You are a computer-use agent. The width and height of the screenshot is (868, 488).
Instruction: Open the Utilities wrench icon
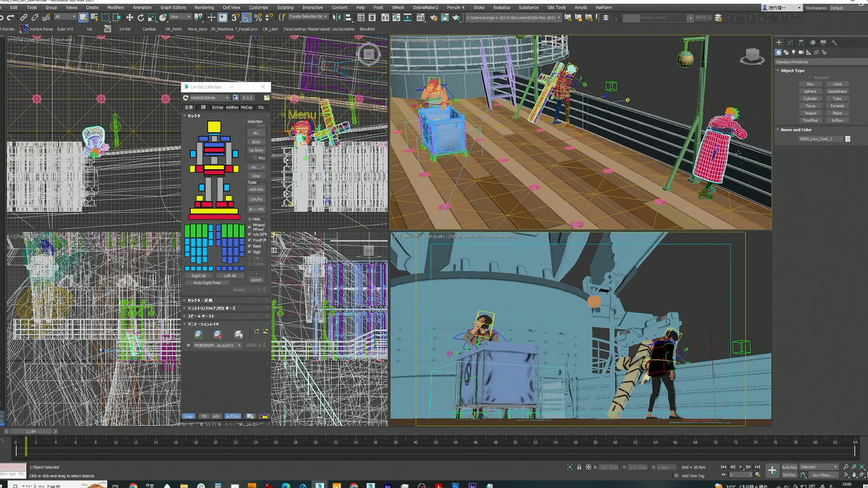pyautogui.click(x=834, y=42)
